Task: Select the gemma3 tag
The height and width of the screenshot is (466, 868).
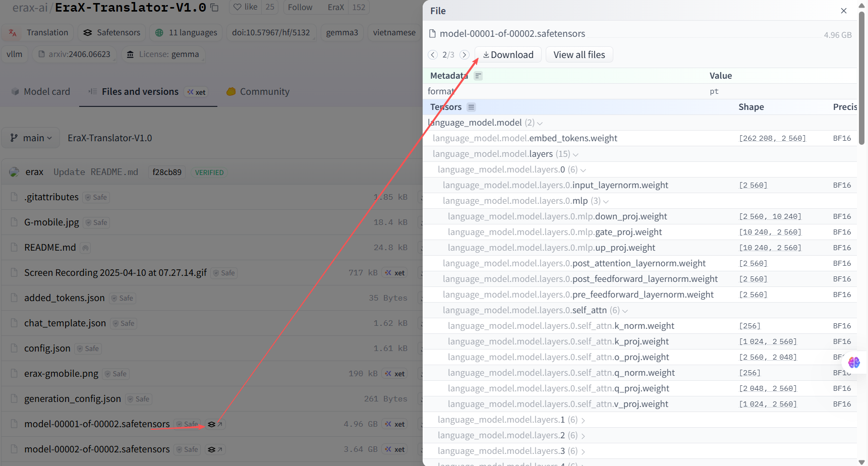Action: tap(342, 33)
